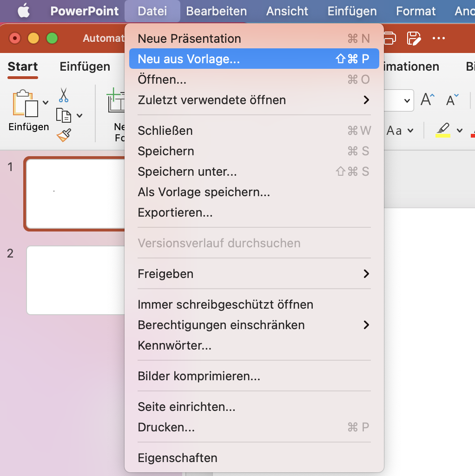Expand Zuletzt verwendete öffnen submenu
475x476 pixels.
click(254, 100)
